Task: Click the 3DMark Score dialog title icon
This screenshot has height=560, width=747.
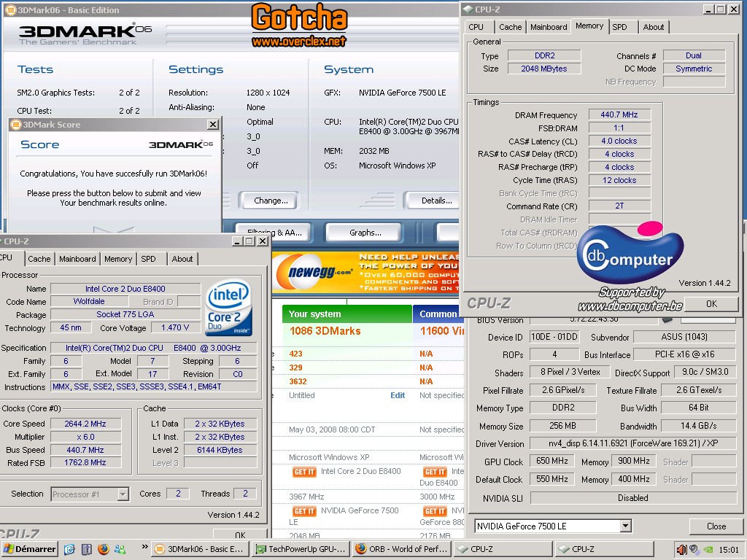Action: [x=16, y=125]
